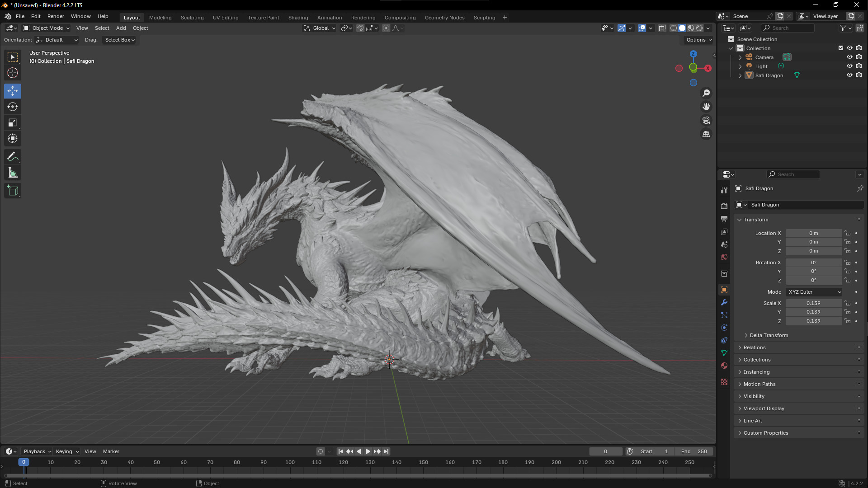Open the Modifiers properties tab

coord(724,302)
